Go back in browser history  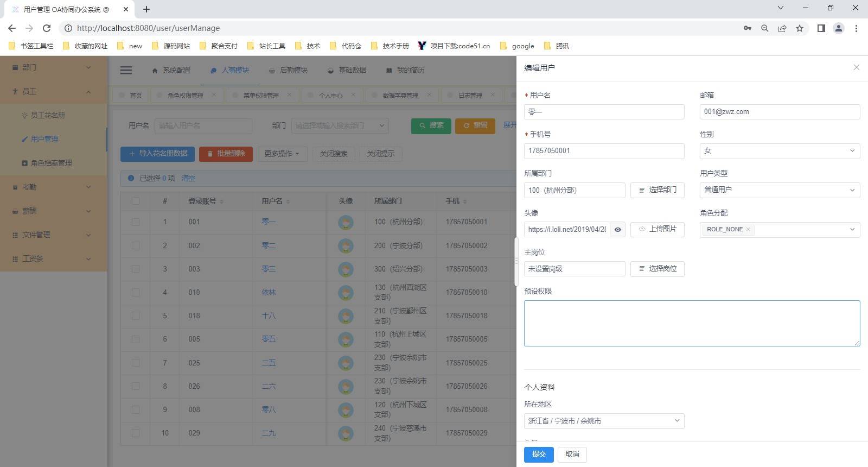pos(12,28)
